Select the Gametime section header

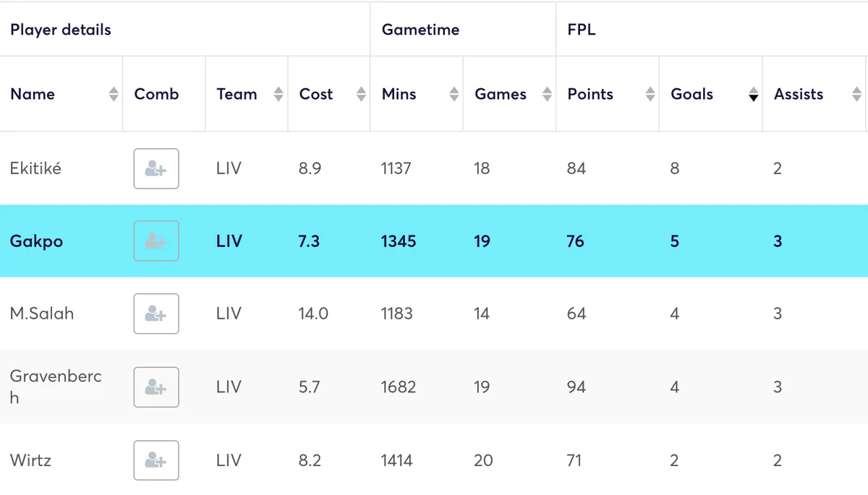coord(420,30)
